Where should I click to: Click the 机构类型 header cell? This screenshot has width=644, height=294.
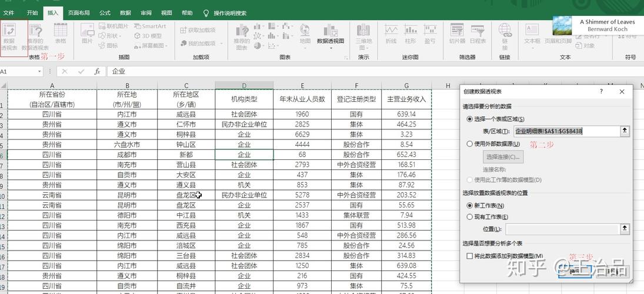pyautogui.click(x=244, y=99)
